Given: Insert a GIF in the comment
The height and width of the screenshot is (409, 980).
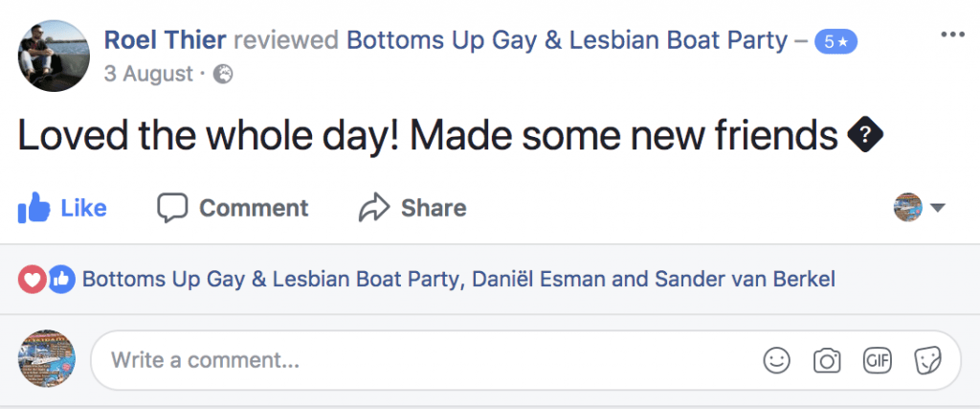Looking at the screenshot, I should coord(877,360).
